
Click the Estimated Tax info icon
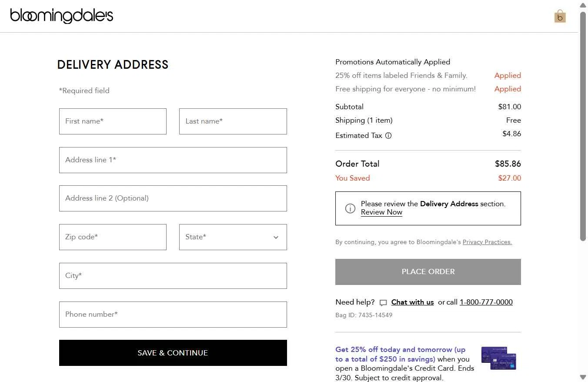pos(388,135)
